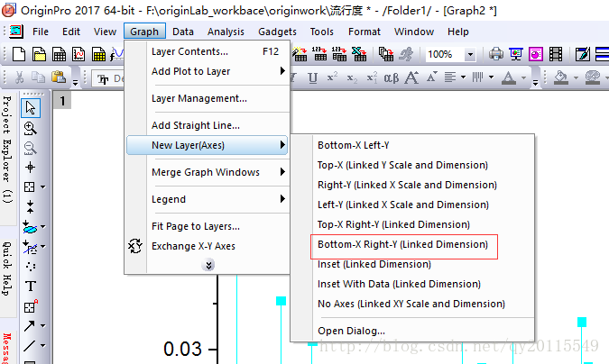Open the Data menu

pyautogui.click(x=183, y=32)
